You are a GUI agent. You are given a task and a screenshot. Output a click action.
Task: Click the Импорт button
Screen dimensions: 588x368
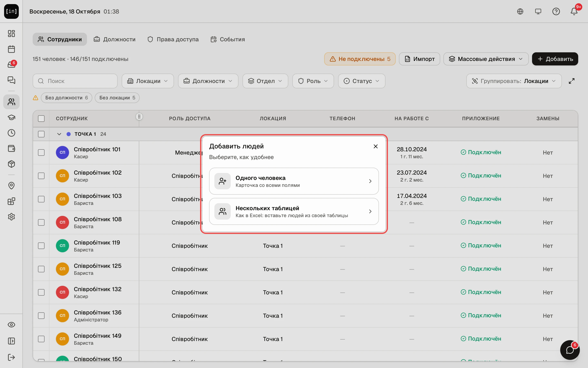pos(420,59)
